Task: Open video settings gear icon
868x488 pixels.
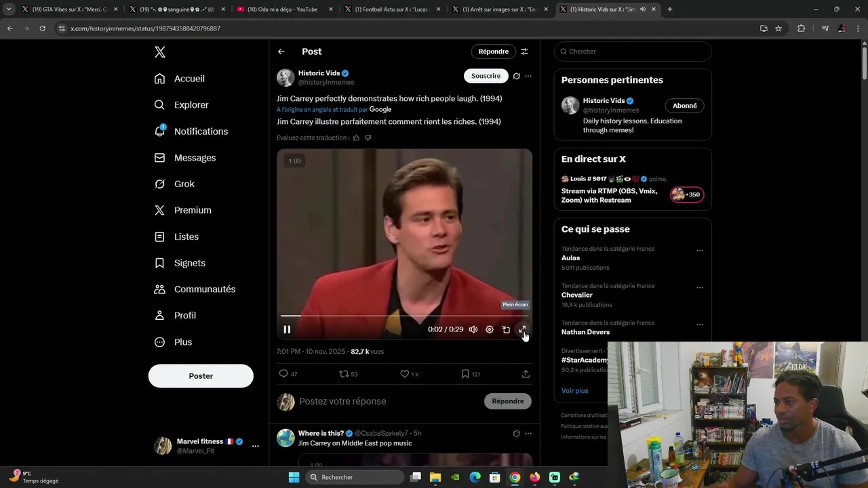Action: 490,329
